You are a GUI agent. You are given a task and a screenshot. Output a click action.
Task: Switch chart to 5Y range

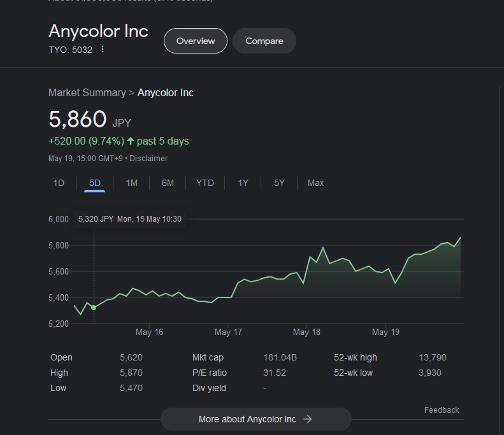click(279, 183)
